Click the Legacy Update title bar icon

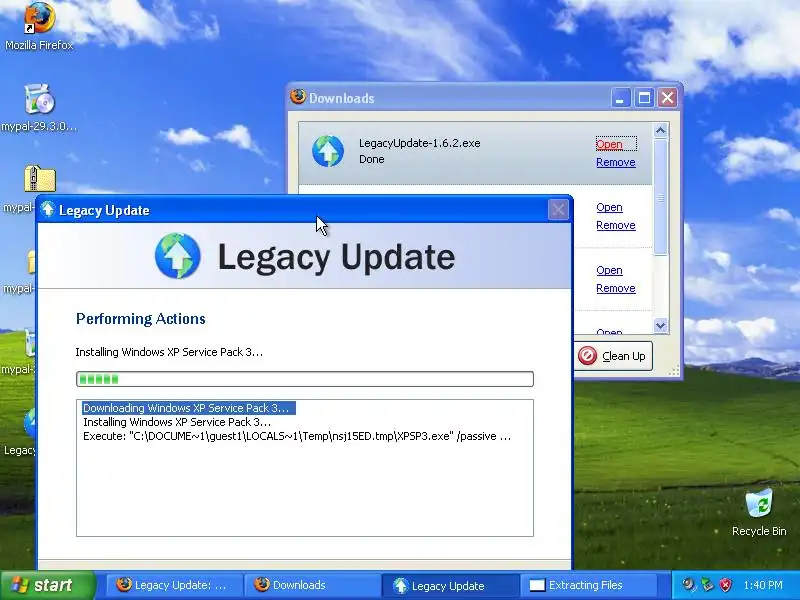(48, 209)
